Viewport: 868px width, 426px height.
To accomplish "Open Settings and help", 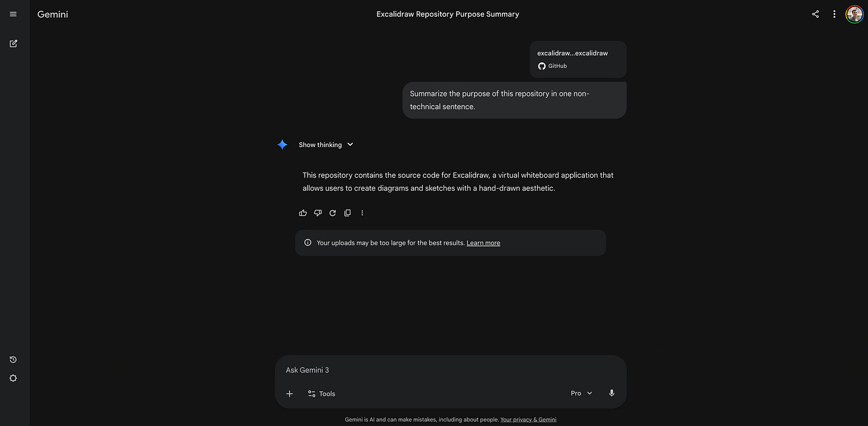I will [x=13, y=378].
